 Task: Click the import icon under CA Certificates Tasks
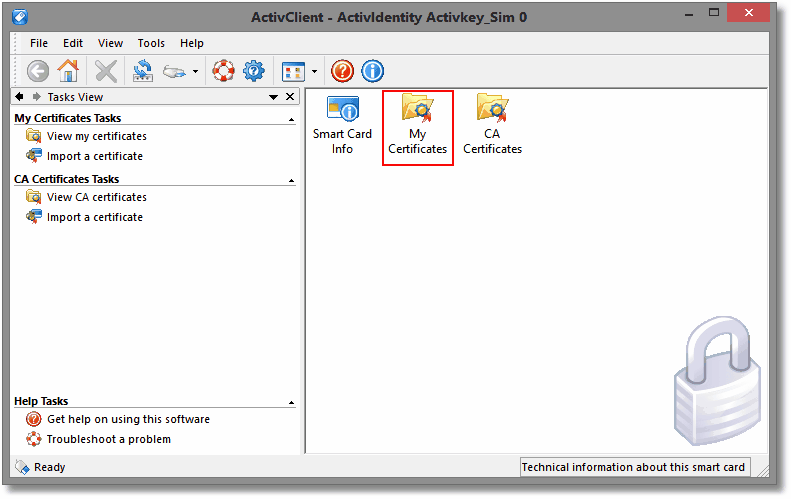pos(34,217)
